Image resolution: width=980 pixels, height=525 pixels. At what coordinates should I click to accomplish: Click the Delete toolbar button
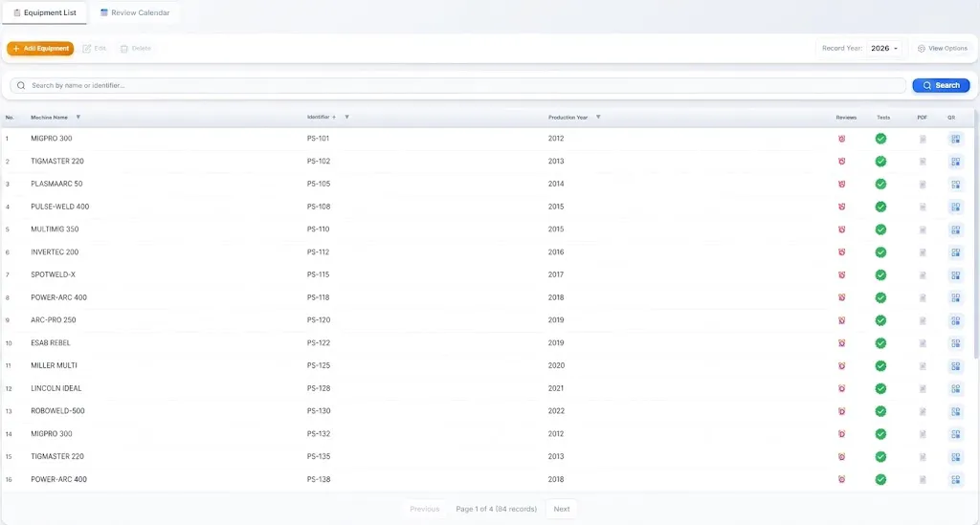[x=136, y=48]
